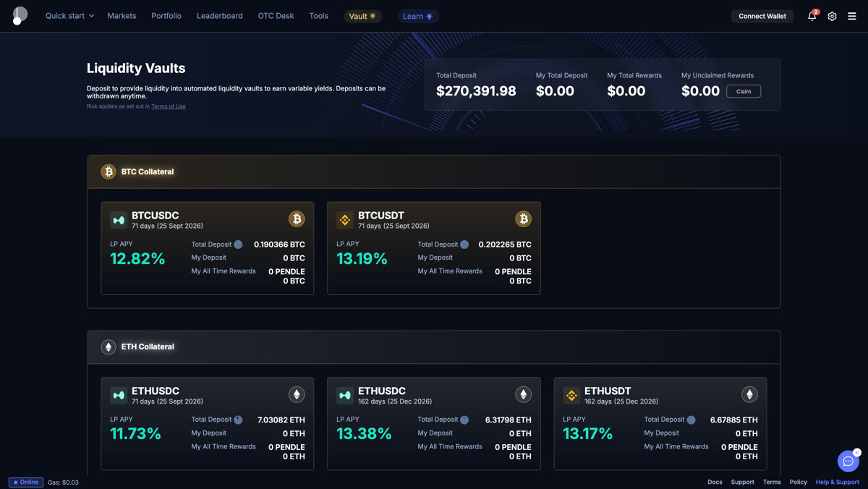
Task: Navigate to OTC Desk
Action: (x=276, y=16)
